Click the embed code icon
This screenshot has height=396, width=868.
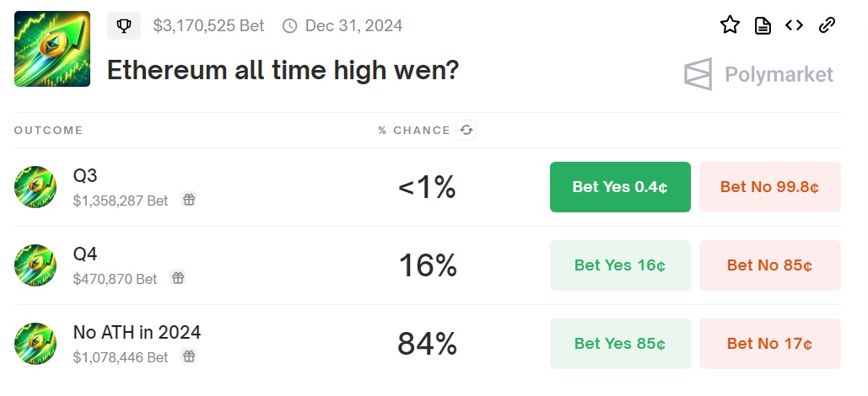coord(794,25)
